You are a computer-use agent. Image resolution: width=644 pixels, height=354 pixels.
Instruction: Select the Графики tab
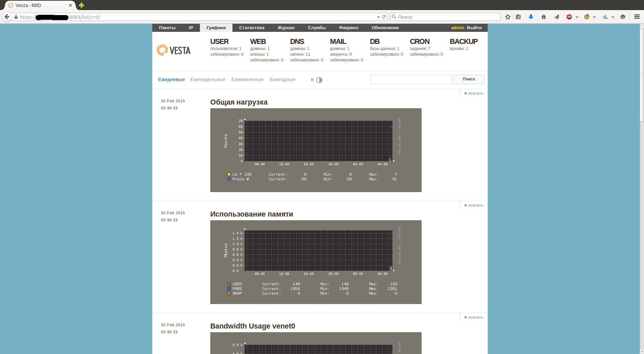pos(216,28)
